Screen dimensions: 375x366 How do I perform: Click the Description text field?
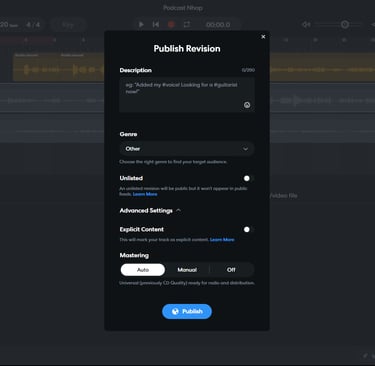click(187, 95)
